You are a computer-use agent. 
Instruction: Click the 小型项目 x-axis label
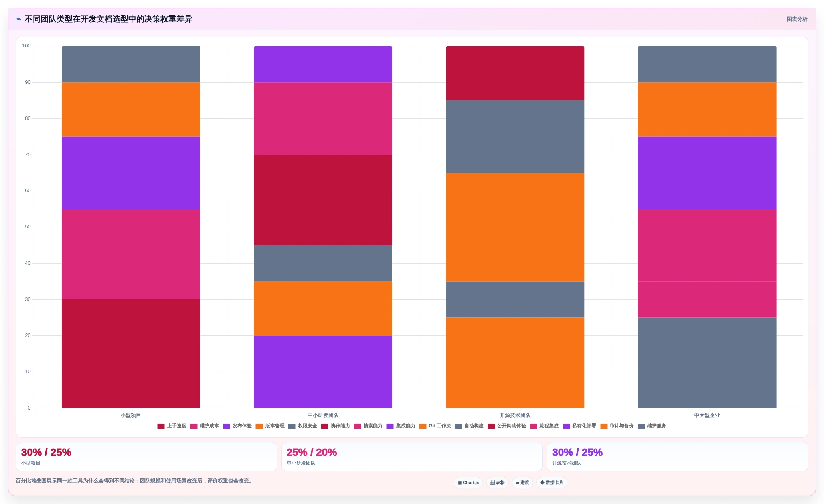point(131,415)
